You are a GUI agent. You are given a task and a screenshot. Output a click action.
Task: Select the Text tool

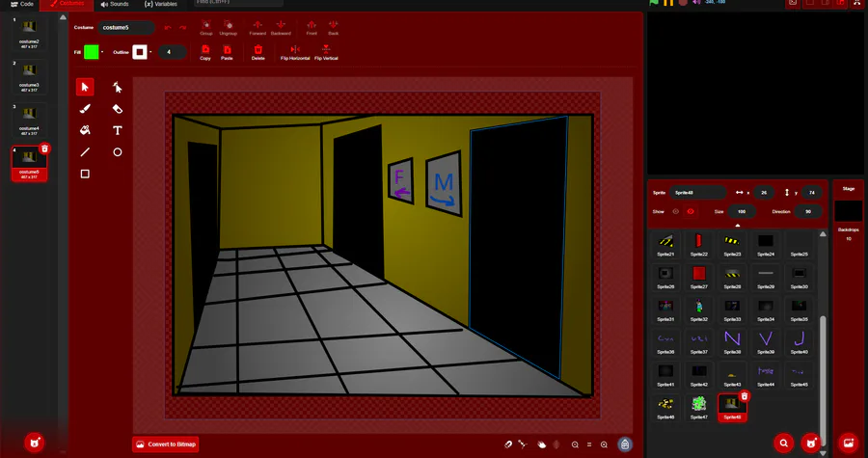[x=118, y=130]
